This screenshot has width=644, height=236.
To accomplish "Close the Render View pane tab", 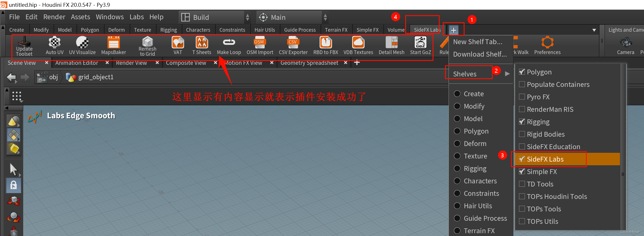I will click(157, 63).
